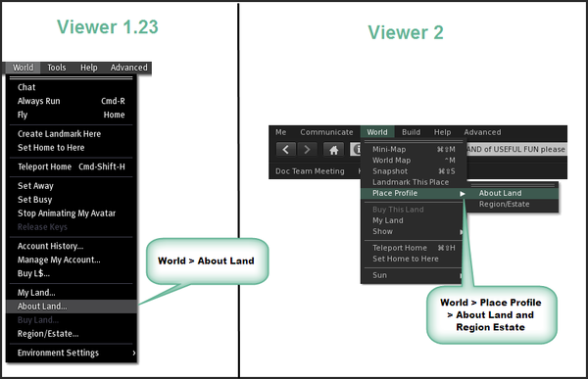
Task: Open My Land... in Viewer 1.23 menu
Action: (72, 293)
